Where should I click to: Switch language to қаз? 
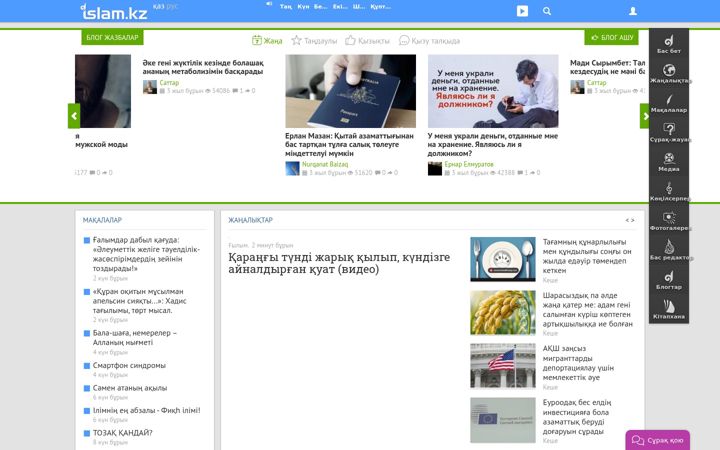point(158,6)
